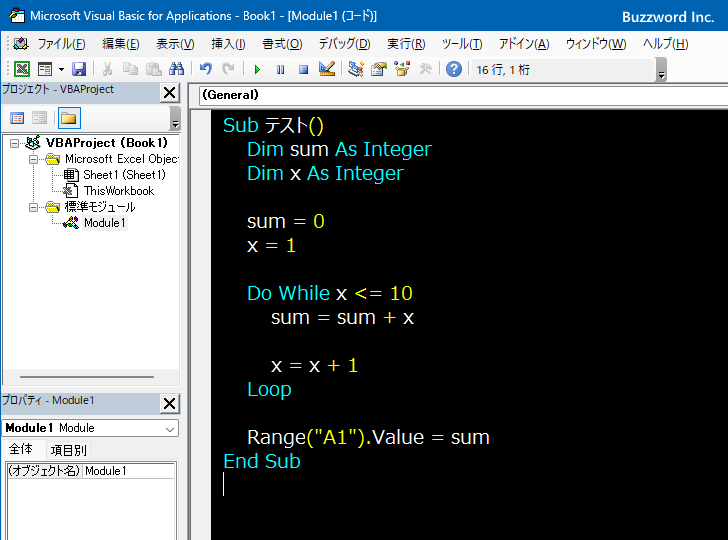Open the Insert UserForm dropdown arrow
This screenshot has height=540, width=728.
[61, 70]
